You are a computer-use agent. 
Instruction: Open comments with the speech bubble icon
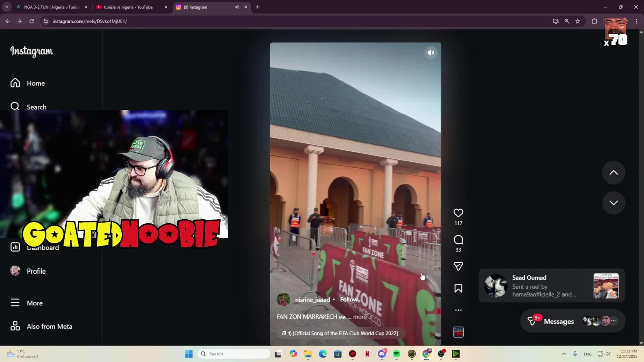pyautogui.click(x=458, y=240)
